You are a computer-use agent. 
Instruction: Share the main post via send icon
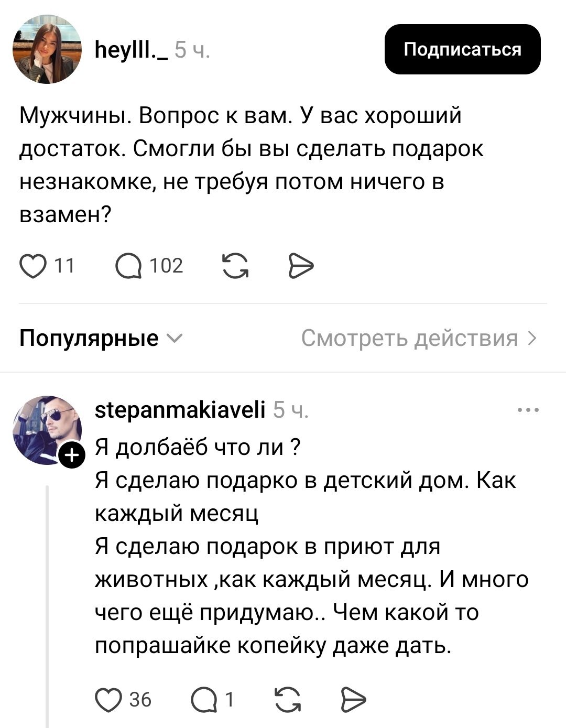pyautogui.click(x=301, y=266)
